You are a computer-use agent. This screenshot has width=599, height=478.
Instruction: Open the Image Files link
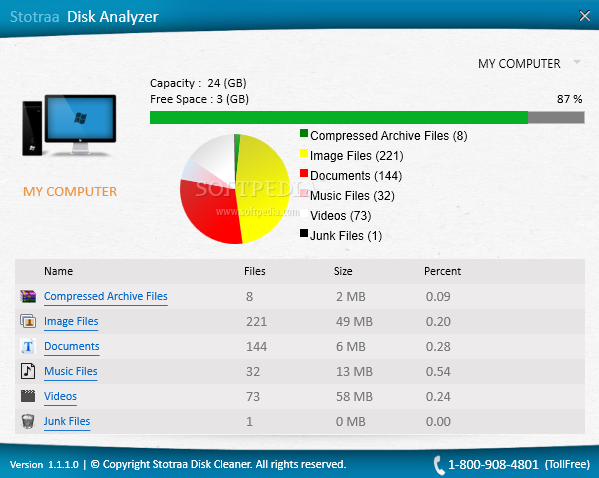(71, 321)
